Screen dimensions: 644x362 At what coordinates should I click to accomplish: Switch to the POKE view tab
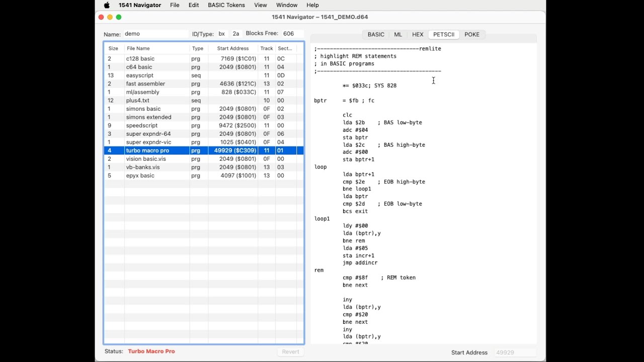click(472, 35)
